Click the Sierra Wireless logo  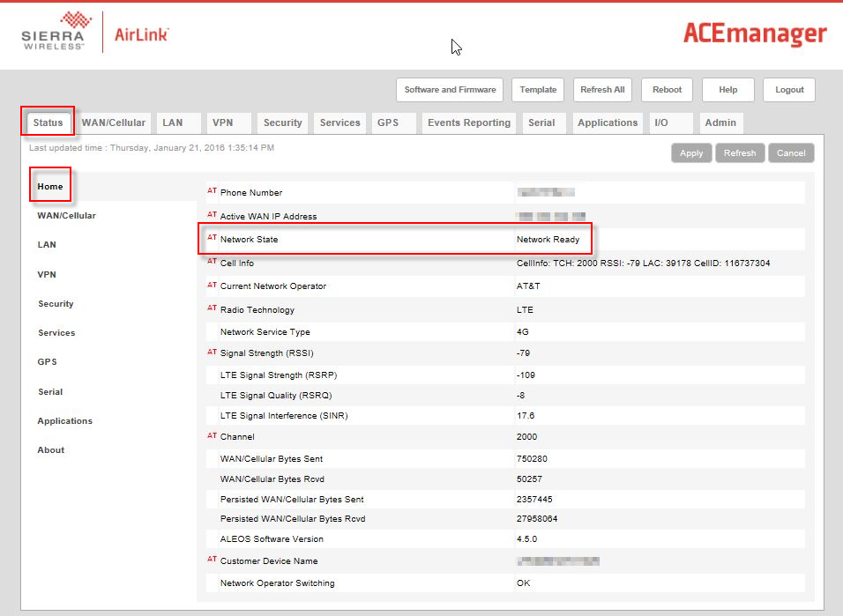click(53, 33)
